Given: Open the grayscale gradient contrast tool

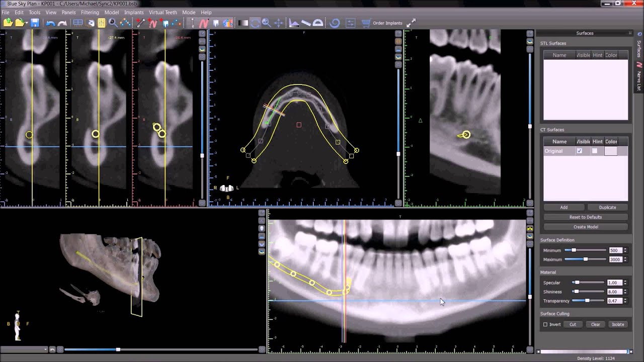Looking at the screenshot, I should click(243, 23).
